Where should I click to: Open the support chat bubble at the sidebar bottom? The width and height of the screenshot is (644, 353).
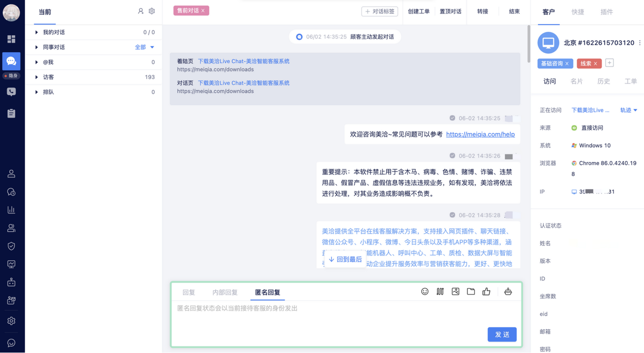point(11,343)
